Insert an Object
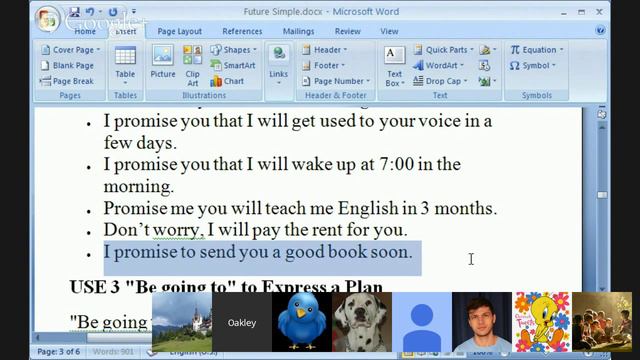This screenshot has width=640, height=360. click(487, 81)
